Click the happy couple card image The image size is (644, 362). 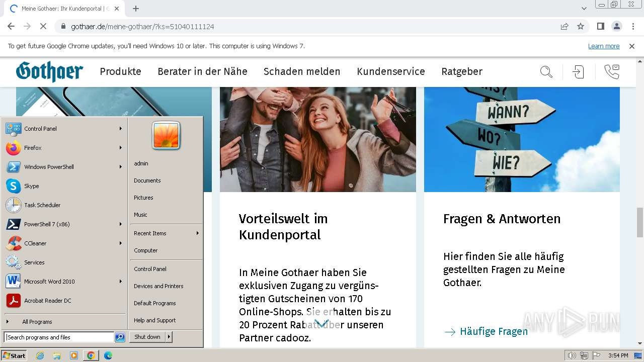click(318, 139)
